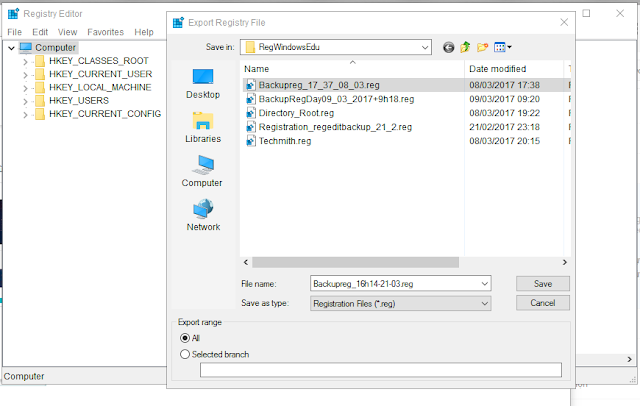Expand the HKEY_CLASSES_ROOT node
Image resolution: width=640 pixels, height=406 pixels.
coord(25,62)
